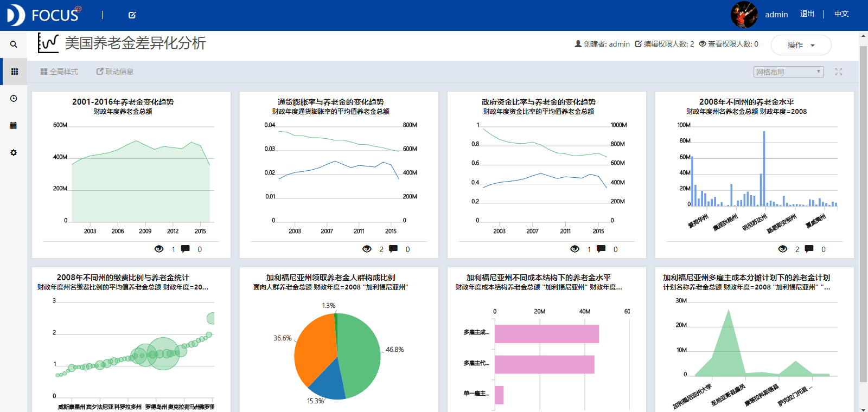Click title 通货膨胀率与养老金的变化趋势

click(x=331, y=102)
